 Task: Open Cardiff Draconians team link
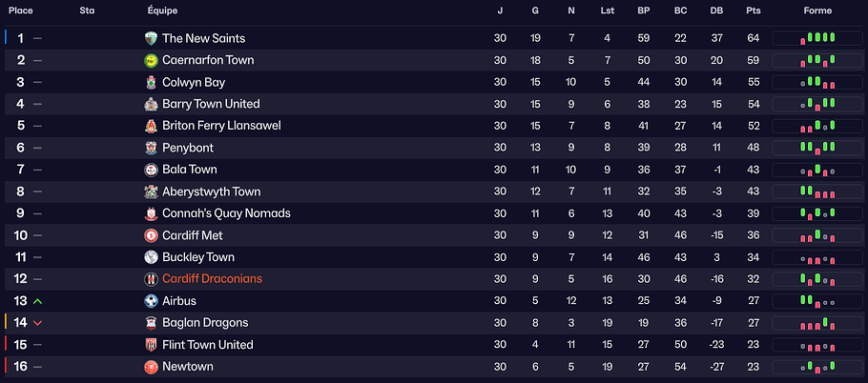tap(212, 279)
